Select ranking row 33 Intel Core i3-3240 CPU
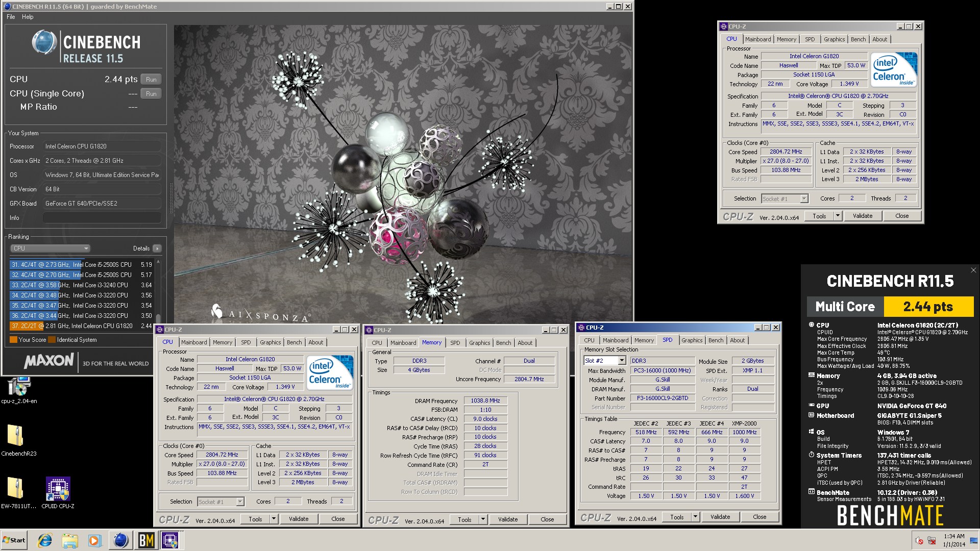The image size is (980, 551). pyautogui.click(x=81, y=285)
